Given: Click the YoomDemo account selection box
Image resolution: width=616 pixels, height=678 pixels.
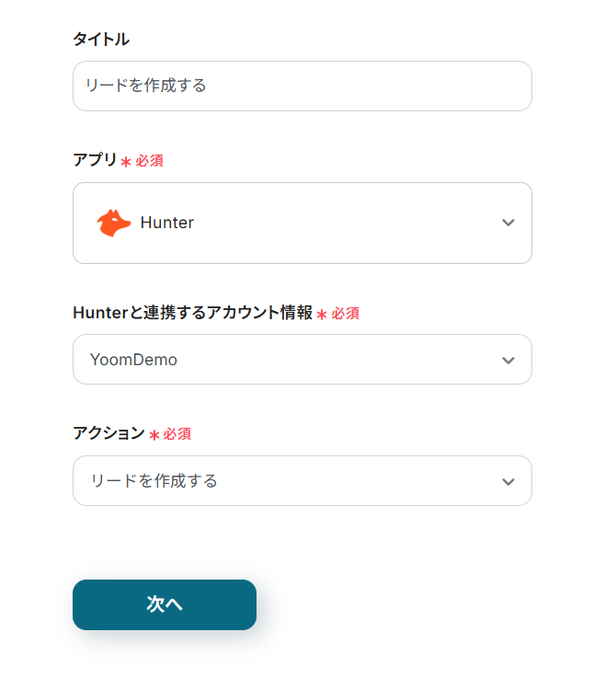Looking at the screenshot, I should click(x=276, y=360).
